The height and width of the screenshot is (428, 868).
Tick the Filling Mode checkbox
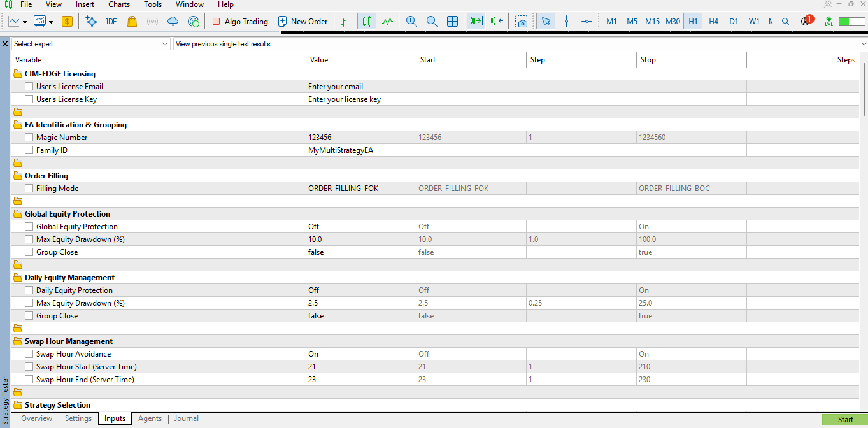pos(29,189)
